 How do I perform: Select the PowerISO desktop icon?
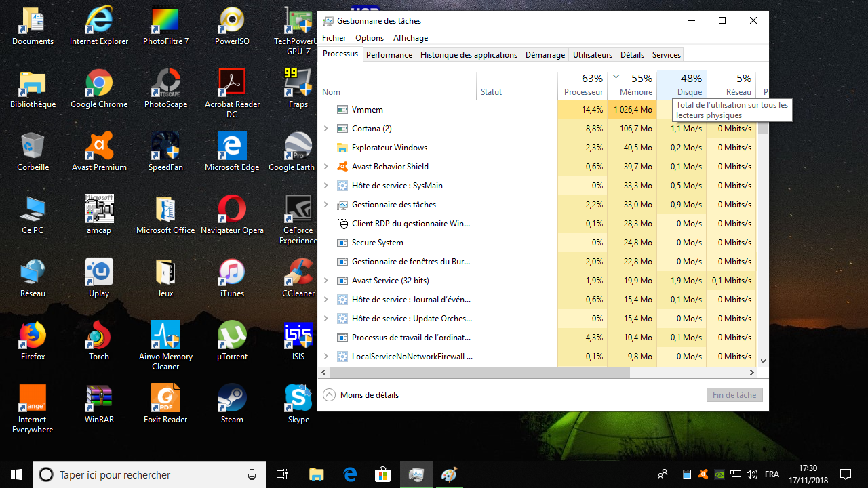pyautogui.click(x=232, y=27)
